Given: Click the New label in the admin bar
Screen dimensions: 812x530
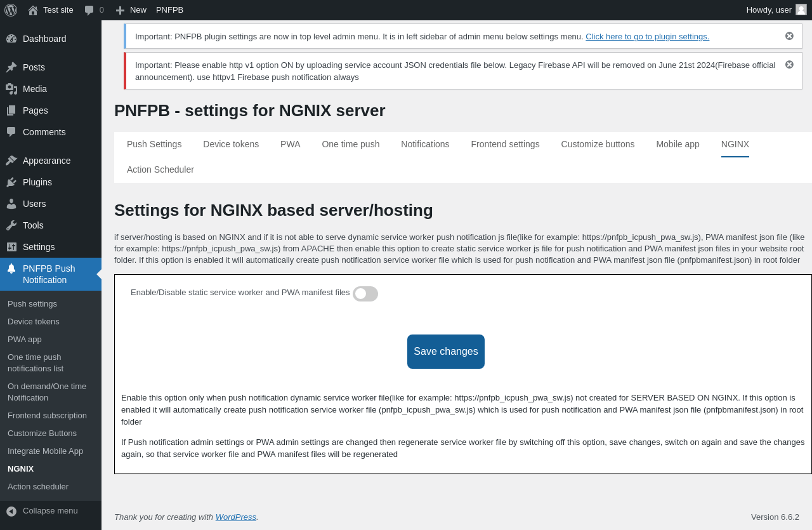Looking at the screenshot, I should coord(138,10).
